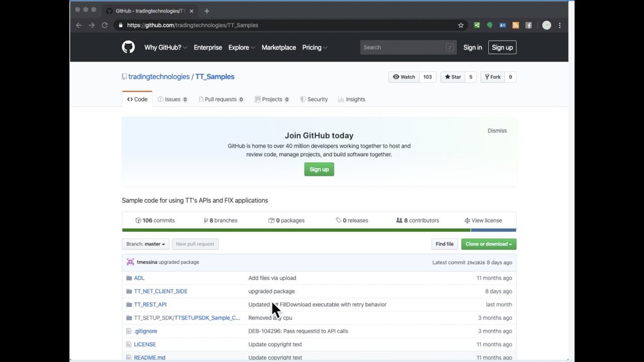Open the GitHub logo home link
Image resolution: width=644 pixels, height=362 pixels.
(128, 47)
